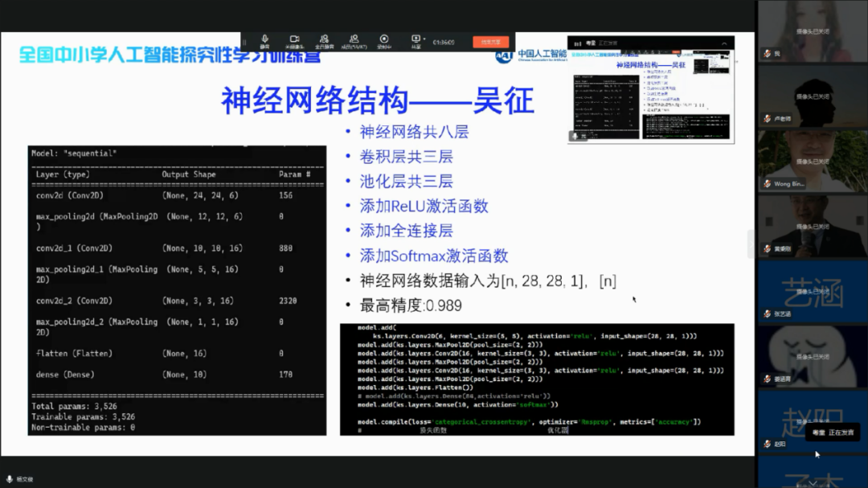
Task: Open the members list icon
Action: tap(354, 40)
